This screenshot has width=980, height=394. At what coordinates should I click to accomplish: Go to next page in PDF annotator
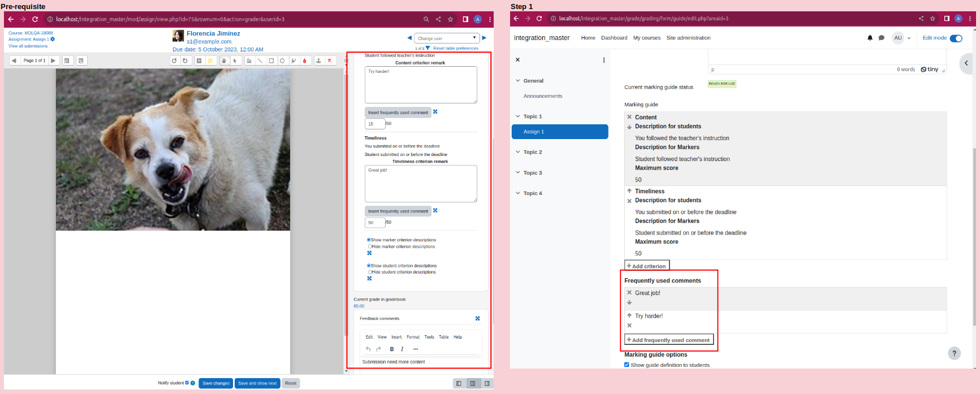coord(54,60)
